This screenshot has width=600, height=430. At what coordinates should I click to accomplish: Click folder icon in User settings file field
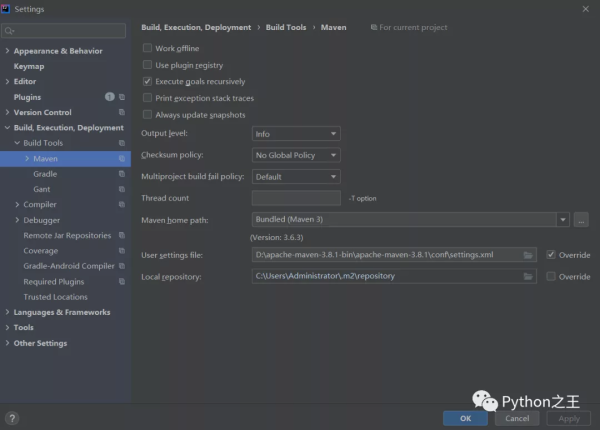point(528,255)
